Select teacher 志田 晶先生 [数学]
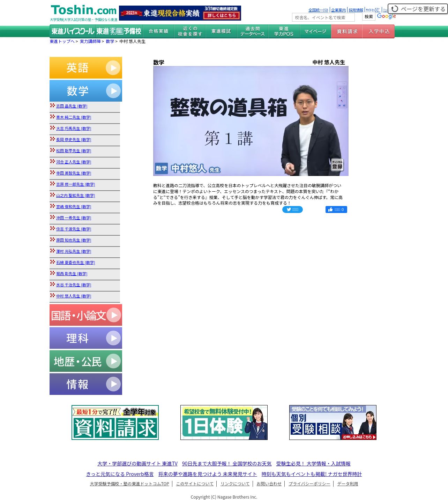The width and height of the screenshot is (448, 500). (x=72, y=106)
